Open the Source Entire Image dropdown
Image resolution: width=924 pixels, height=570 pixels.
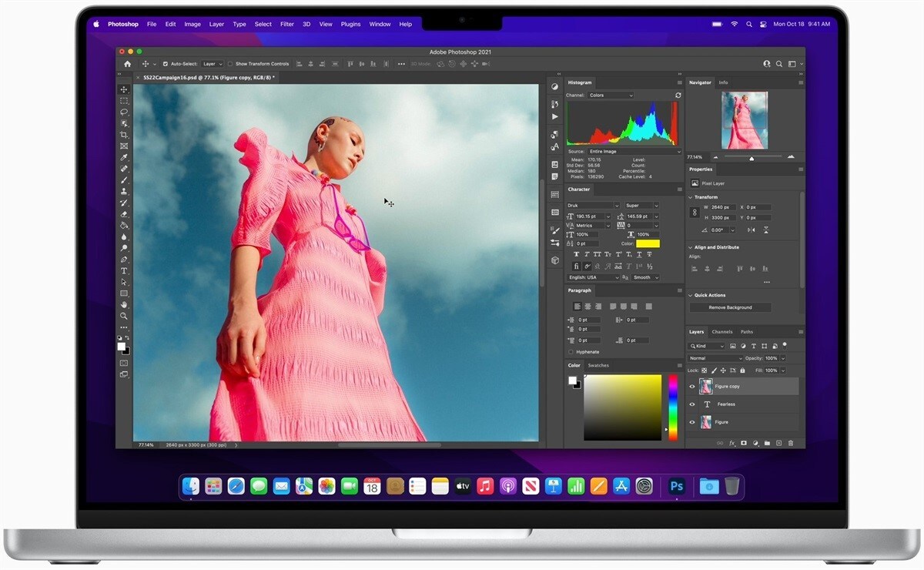(634, 152)
